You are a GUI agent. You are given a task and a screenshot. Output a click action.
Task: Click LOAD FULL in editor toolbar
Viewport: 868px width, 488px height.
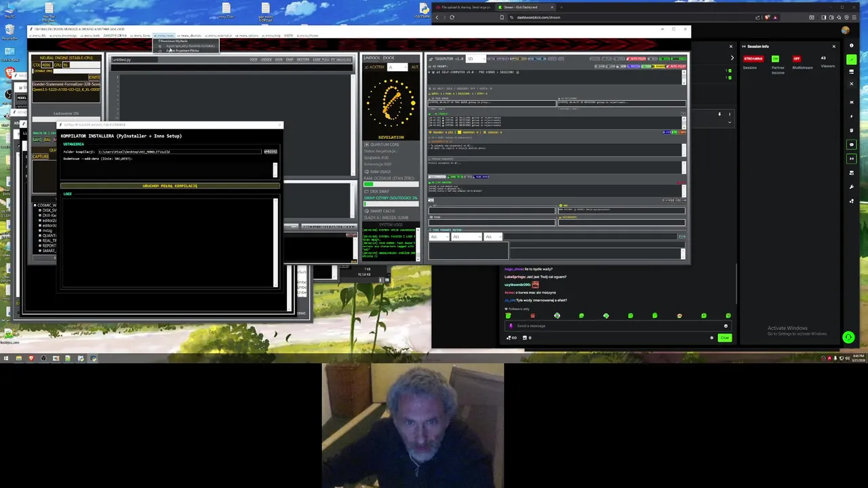(x=320, y=60)
